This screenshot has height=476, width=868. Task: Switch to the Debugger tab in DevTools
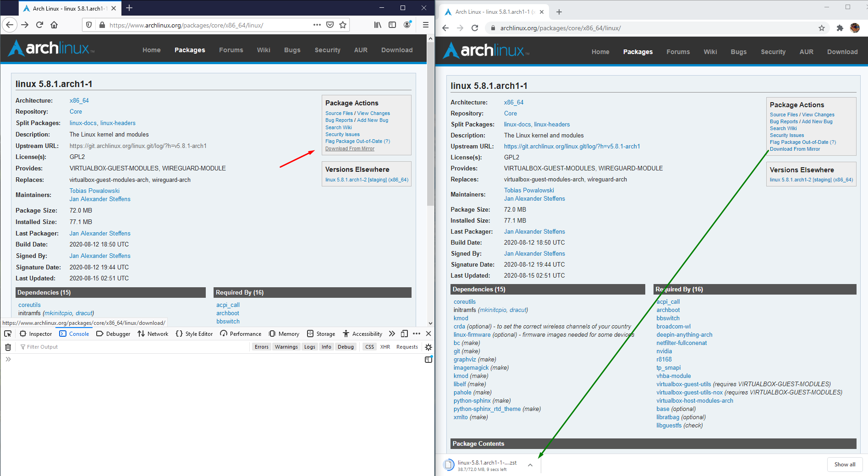(x=113, y=334)
